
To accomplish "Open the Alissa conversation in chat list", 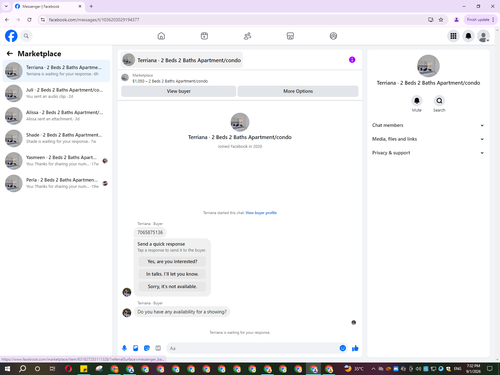I will tap(56, 116).
